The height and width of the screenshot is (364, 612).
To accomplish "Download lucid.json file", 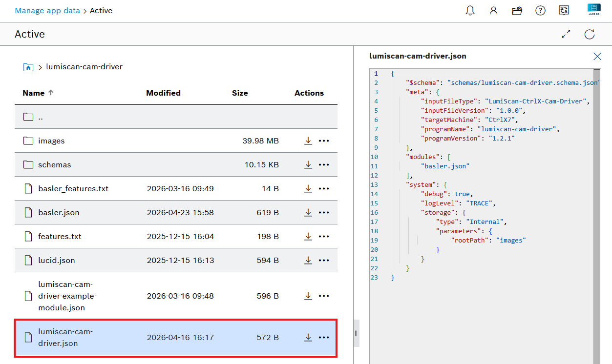I will 308,261.
